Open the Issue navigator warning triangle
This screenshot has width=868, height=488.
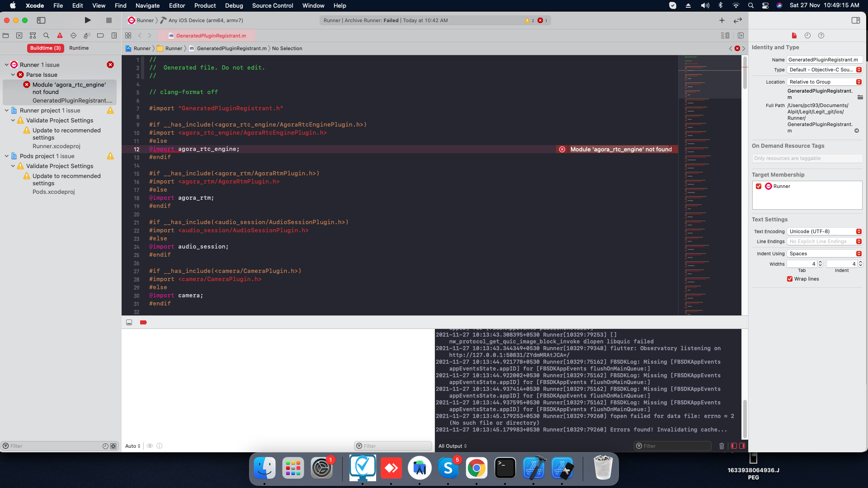pyautogui.click(x=59, y=35)
